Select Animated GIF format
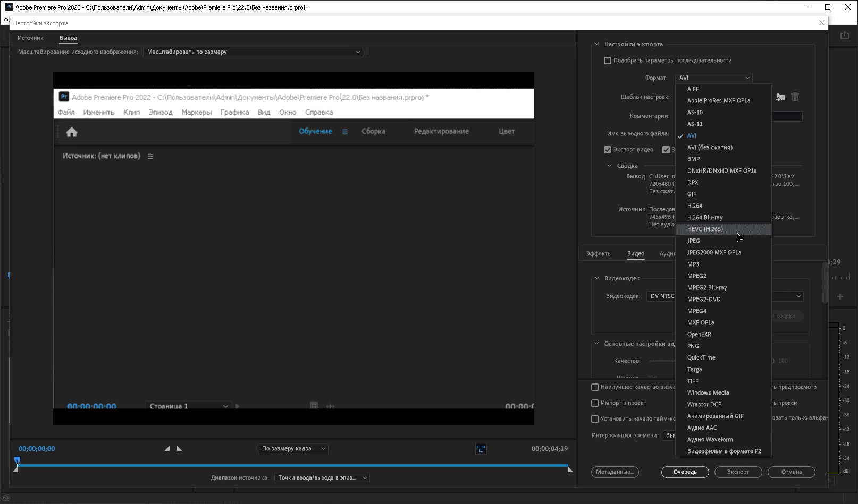The image size is (858, 504). click(724, 416)
